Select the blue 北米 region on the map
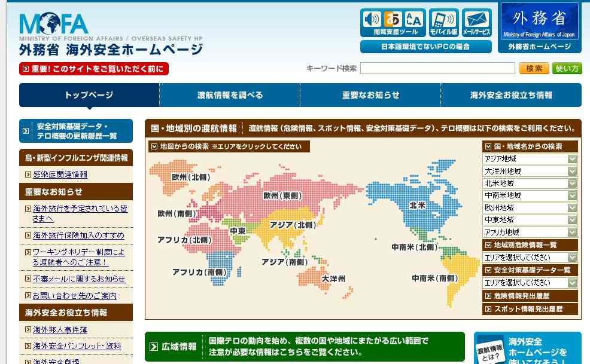 click(x=416, y=205)
